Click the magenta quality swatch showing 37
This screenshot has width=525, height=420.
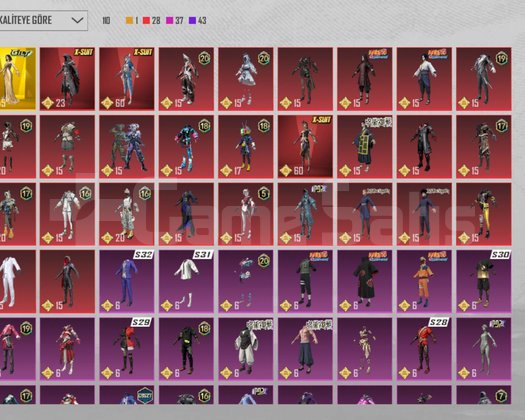[170, 20]
